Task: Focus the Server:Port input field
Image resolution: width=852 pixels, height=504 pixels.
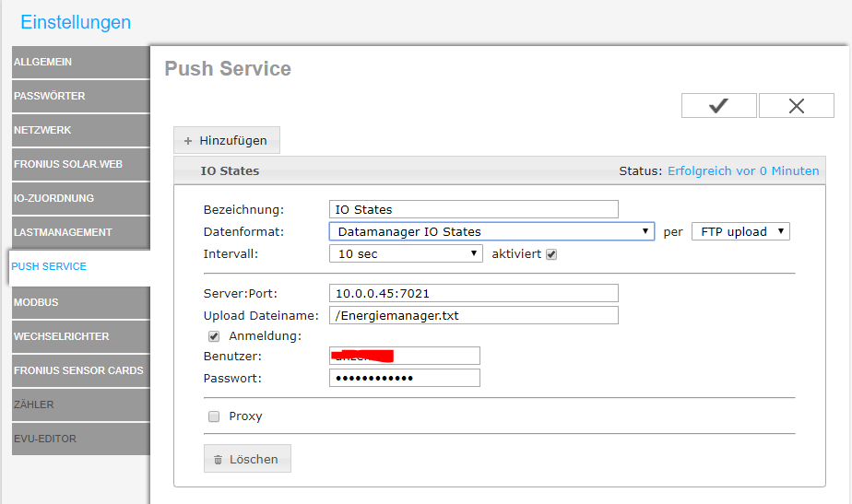Action: [473, 293]
